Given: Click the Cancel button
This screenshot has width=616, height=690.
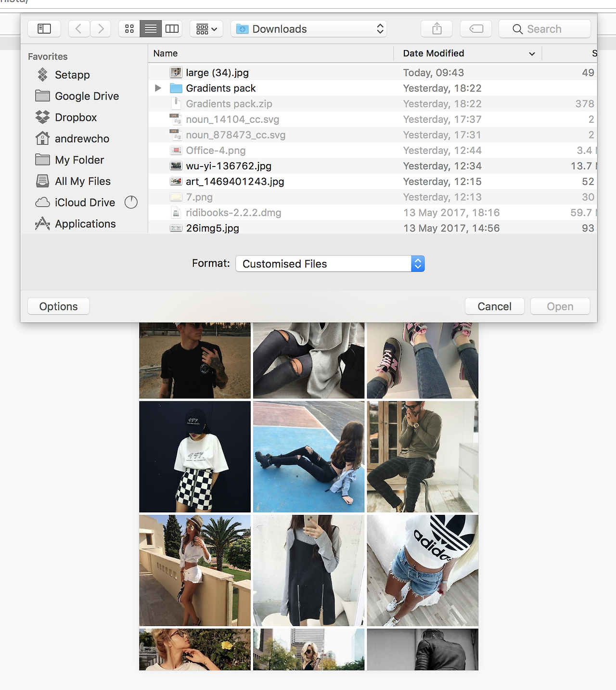Looking at the screenshot, I should pos(494,307).
